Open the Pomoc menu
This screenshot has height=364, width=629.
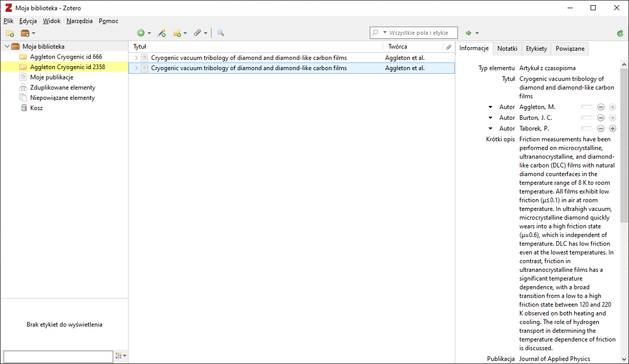point(109,21)
